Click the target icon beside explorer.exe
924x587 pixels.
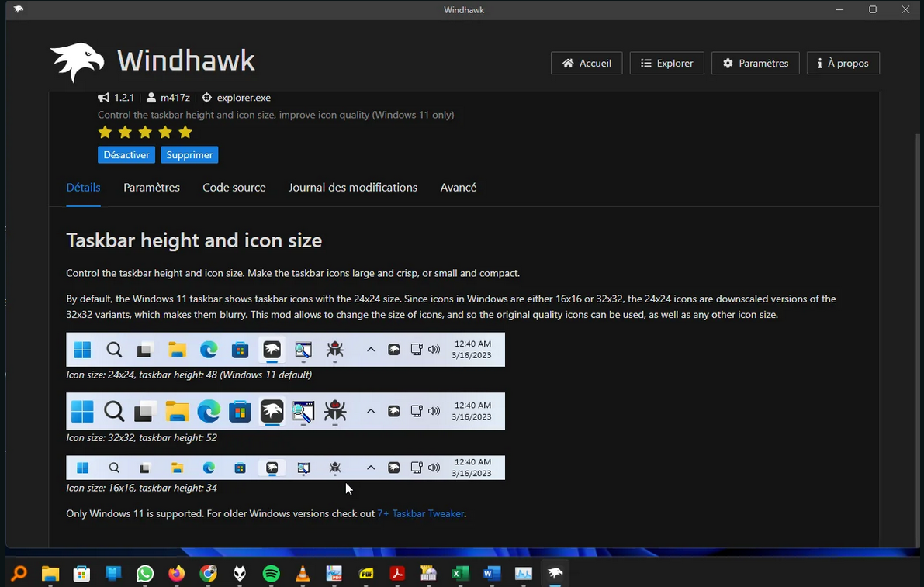click(x=207, y=98)
